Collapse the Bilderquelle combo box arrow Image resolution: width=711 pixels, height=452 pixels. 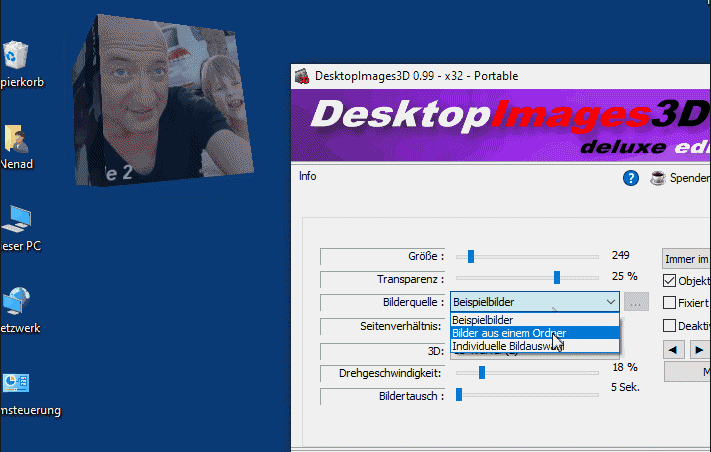click(611, 302)
